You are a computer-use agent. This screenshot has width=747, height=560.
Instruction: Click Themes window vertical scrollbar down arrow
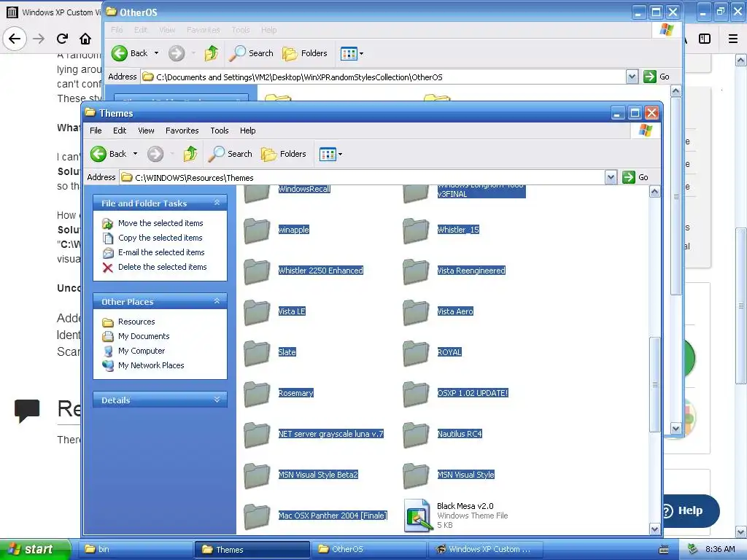point(654,529)
